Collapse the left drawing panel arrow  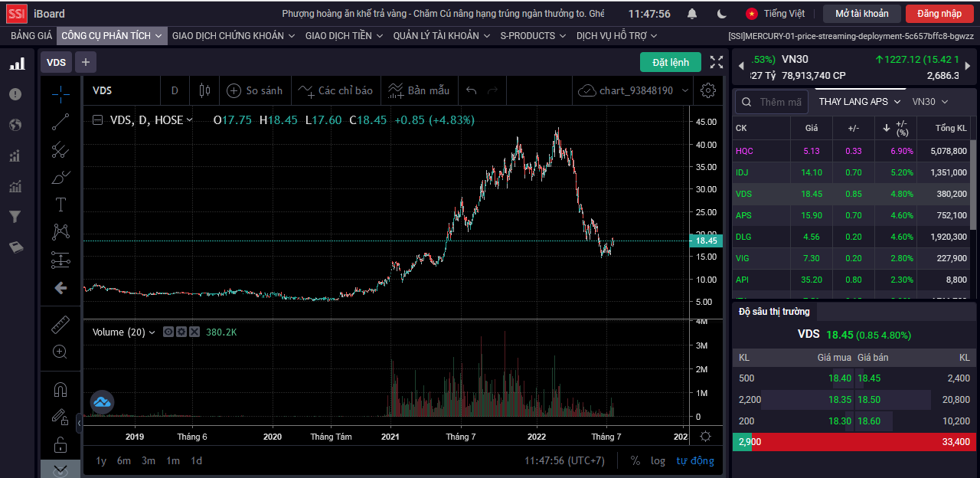80,422
